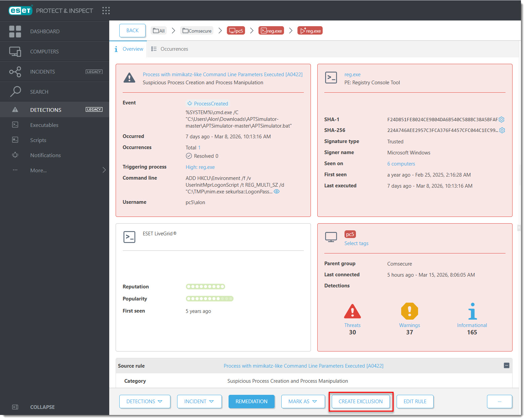The width and height of the screenshot is (526, 420).
Task: Click the SHA-256 hash gear icon
Action: (502, 130)
